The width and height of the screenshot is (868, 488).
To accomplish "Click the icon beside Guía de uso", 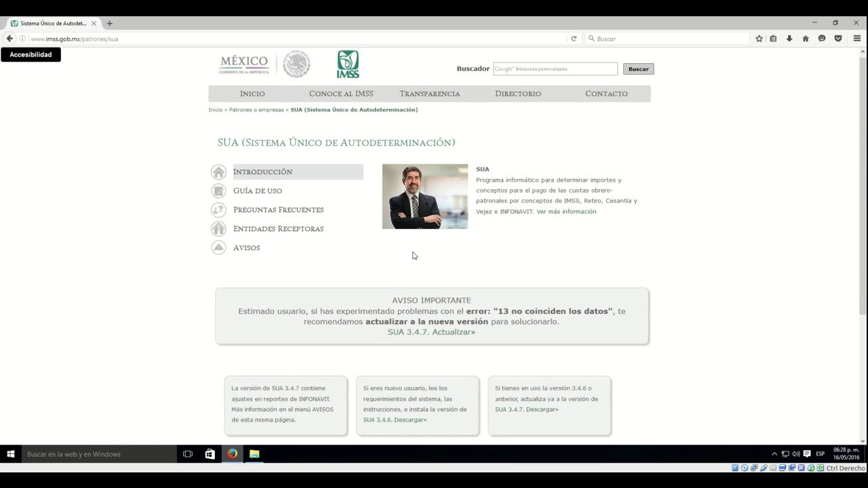I will coord(218,191).
